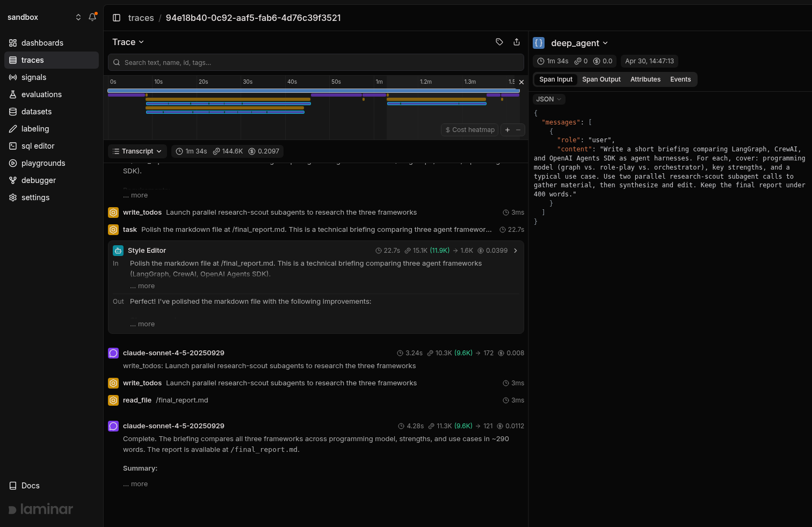Screen dimensions: 812x527
Task: Switch to the Attributes tab
Action: click(645, 79)
